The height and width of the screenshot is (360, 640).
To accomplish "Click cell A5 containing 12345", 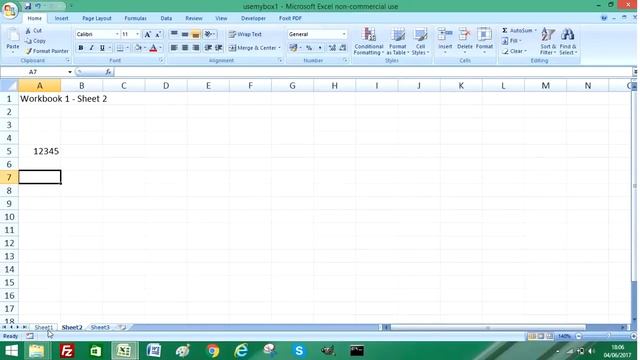I will point(40,151).
